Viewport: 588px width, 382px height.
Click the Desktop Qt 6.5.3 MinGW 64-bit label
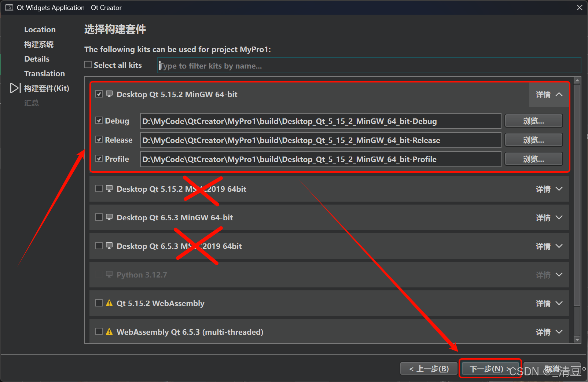174,218
